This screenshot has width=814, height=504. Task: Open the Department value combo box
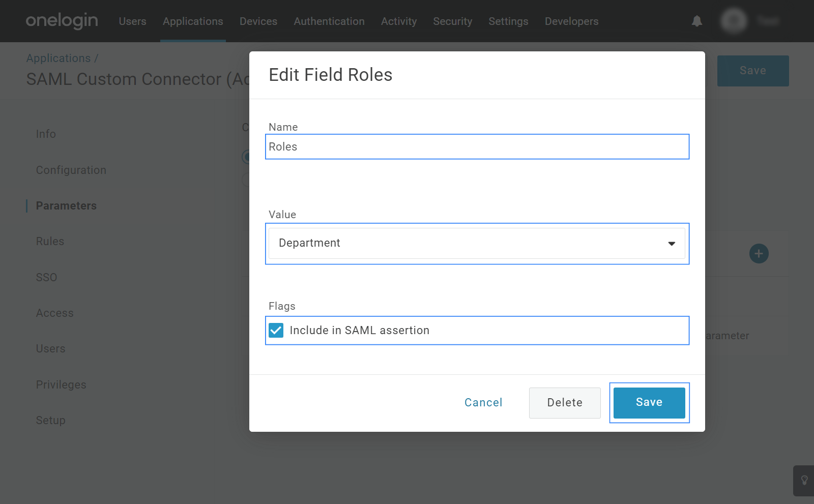(x=468, y=244)
